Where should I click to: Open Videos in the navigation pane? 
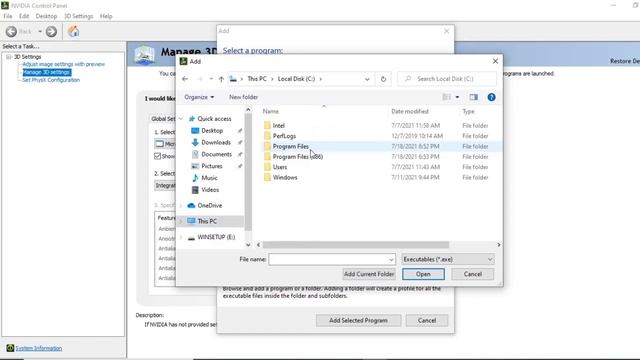click(x=210, y=190)
